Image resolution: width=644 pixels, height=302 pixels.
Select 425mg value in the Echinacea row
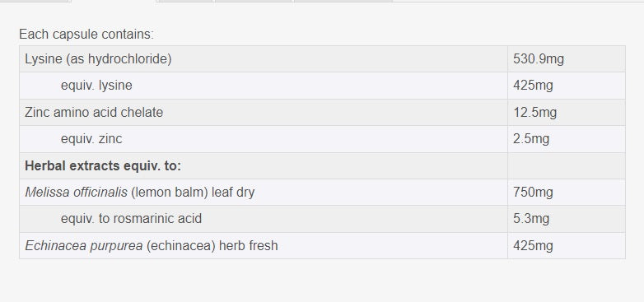coord(567,246)
